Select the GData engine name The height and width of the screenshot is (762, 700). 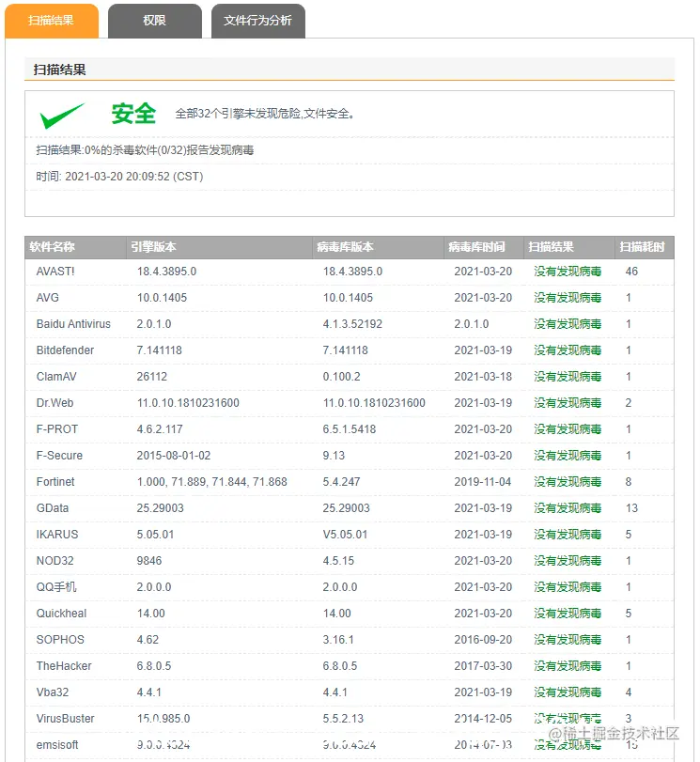click(x=53, y=507)
